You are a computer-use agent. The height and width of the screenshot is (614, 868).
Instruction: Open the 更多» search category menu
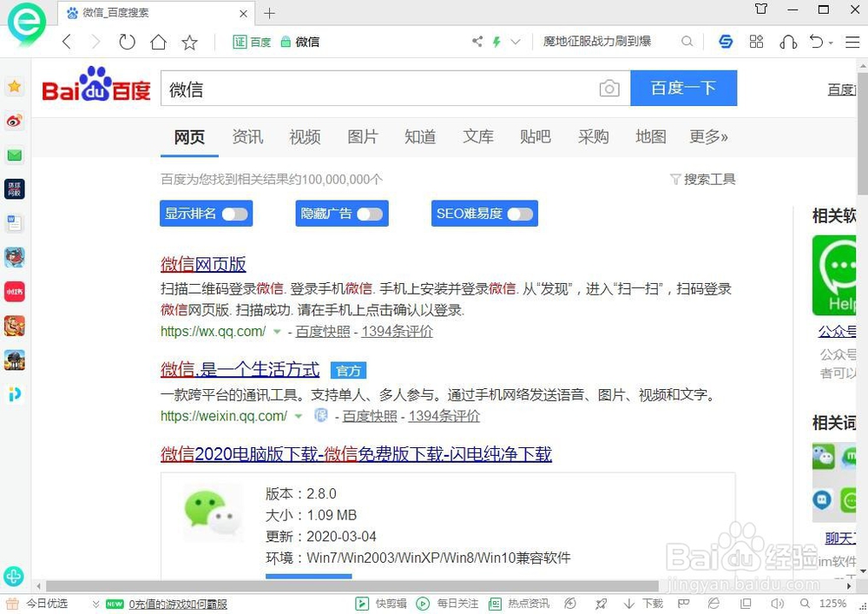click(x=708, y=136)
